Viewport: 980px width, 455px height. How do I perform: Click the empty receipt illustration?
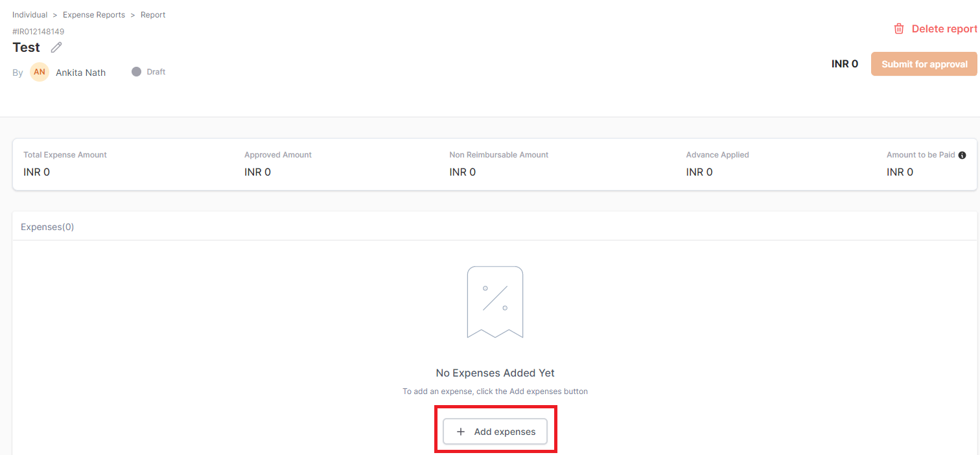(x=495, y=302)
